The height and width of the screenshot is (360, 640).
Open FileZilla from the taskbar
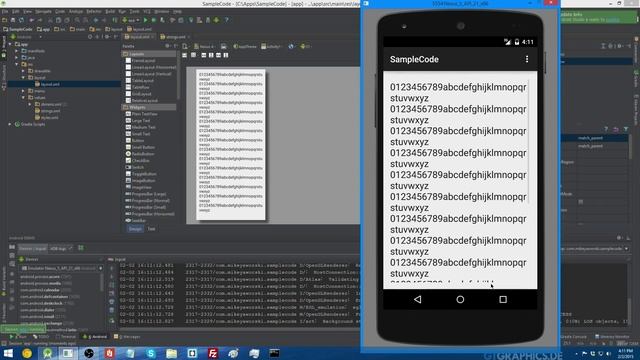213,353
